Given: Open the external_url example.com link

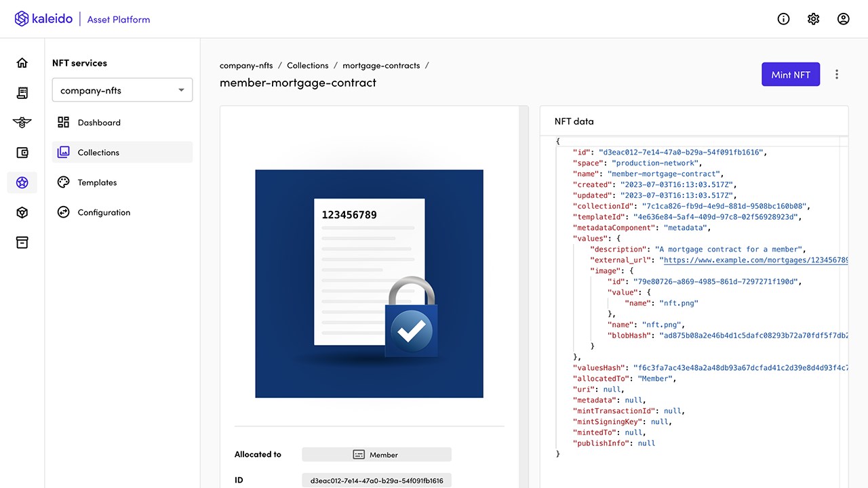Looking at the screenshot, I should [755, 260].
